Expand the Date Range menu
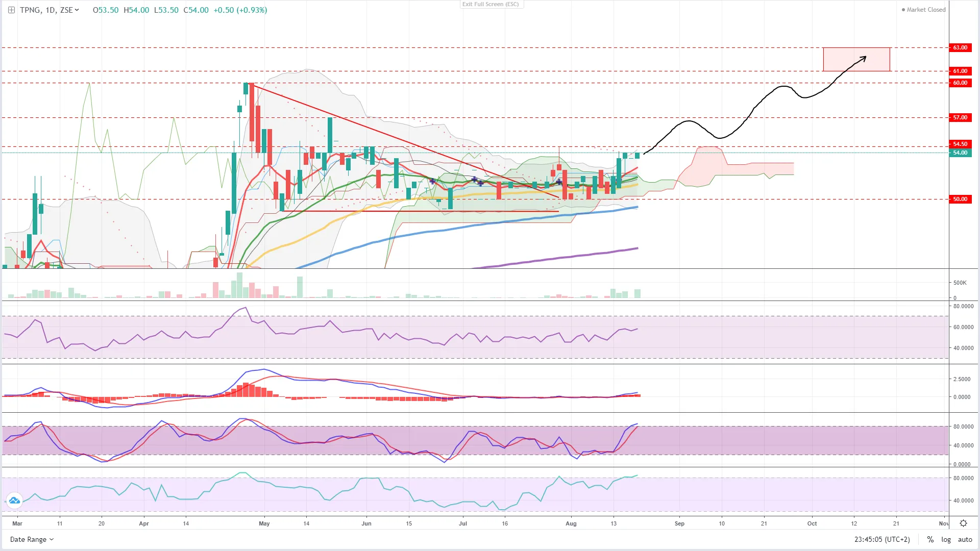 [32, 539]
